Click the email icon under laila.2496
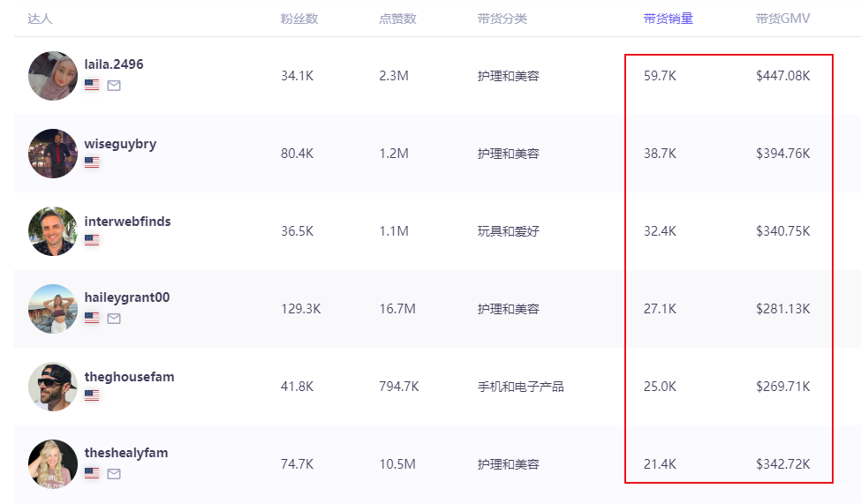The height and width of the screenshot is (504, 861). (x=114, y=86)
